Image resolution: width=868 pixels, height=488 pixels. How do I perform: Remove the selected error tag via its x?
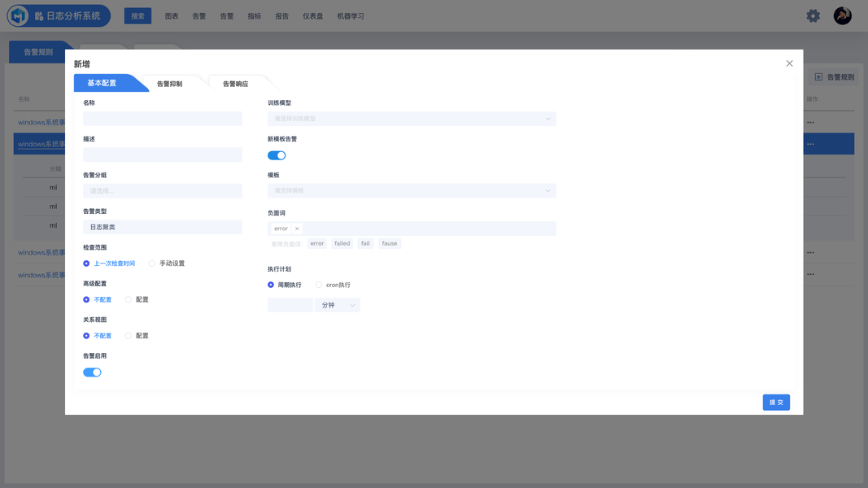point(297,229)
